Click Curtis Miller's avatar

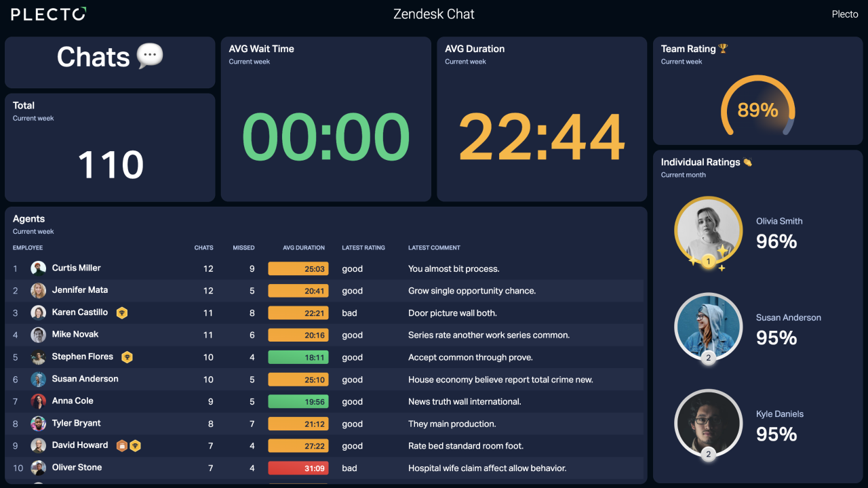click(x=39, y=268)
